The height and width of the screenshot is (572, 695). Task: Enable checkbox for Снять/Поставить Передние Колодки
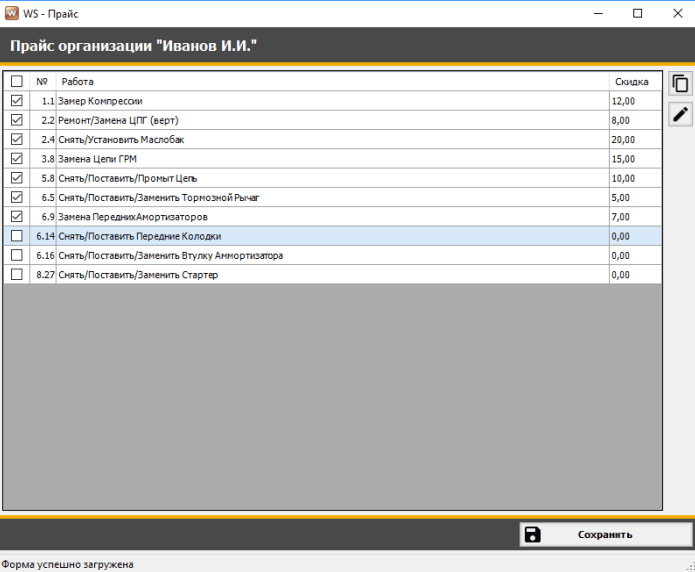pyautogui.click(x=16, y=236)
